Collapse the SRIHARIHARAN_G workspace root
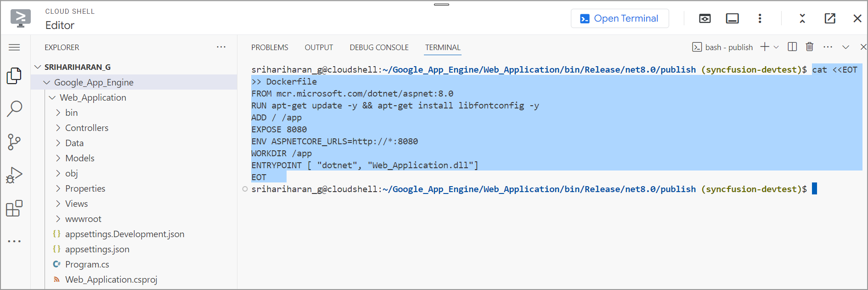868x290 pixels. tap(38, 67)
